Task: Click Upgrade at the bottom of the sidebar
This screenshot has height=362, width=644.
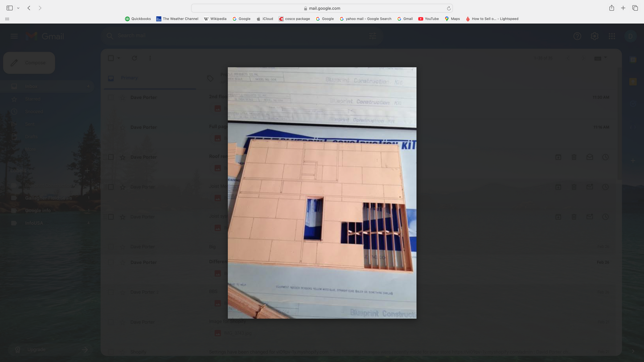Action: pyautogui.click(x=36, y=350)
